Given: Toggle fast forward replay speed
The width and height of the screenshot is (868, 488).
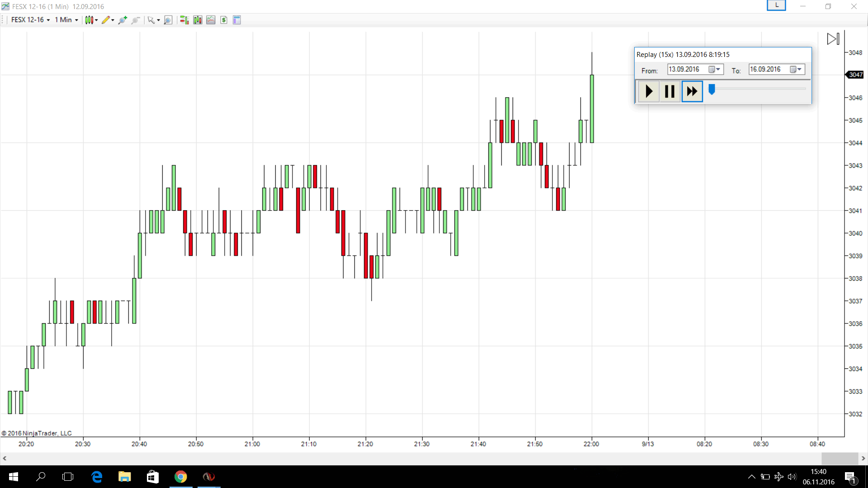Looking at the screenshot, I should click(x=692, y=91).
